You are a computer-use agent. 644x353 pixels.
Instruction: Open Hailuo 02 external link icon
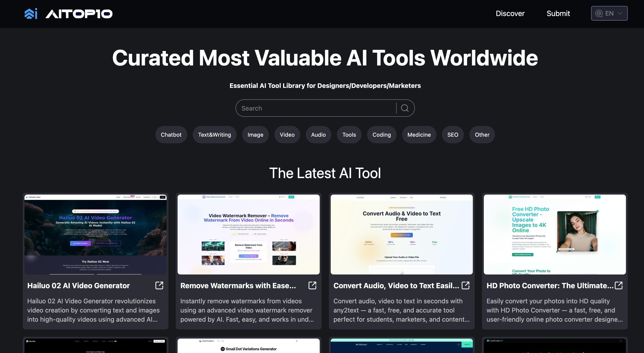coord(159,285)
